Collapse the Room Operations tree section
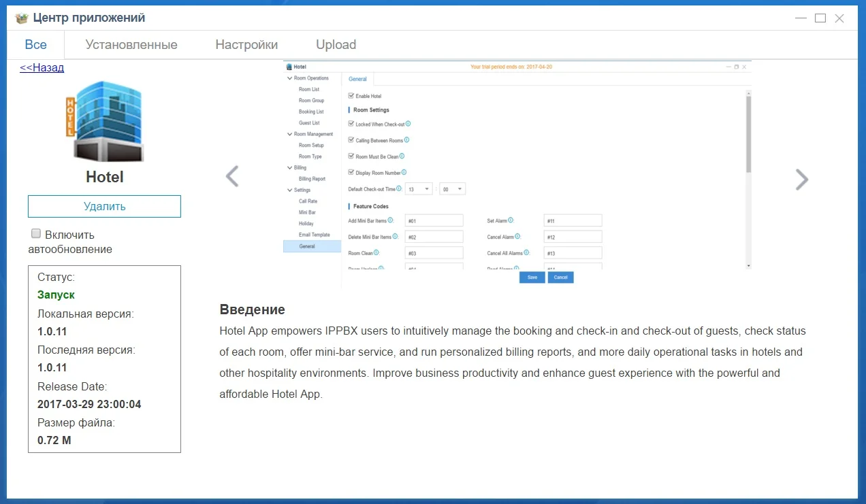Image resolution: width=866 pixels, height=504 pixels. 290,78
